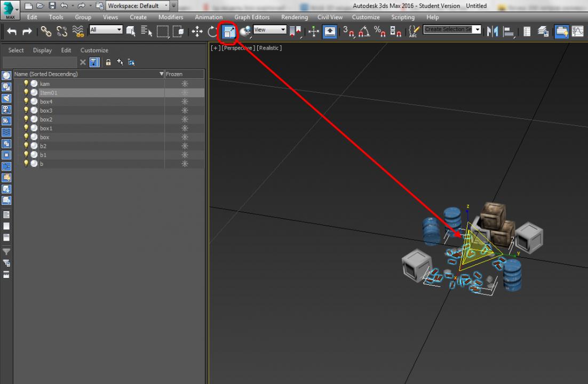588x384 pixels.
Task: Open the Mirror tool
Action: 492,31
